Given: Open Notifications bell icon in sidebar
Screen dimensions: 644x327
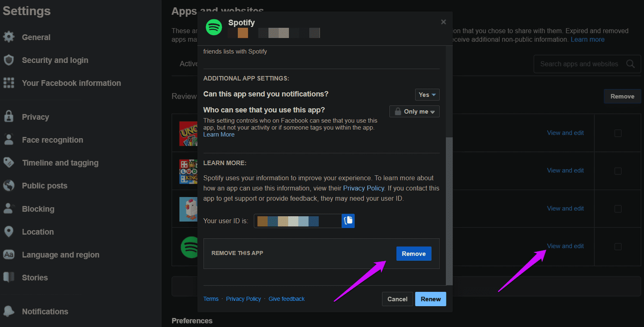Looking at the screenshot, I should (x=9, y=311).
